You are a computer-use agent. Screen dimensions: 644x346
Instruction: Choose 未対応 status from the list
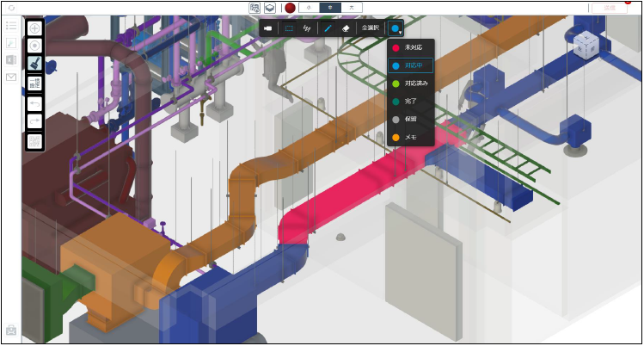[x=411, y=47]
